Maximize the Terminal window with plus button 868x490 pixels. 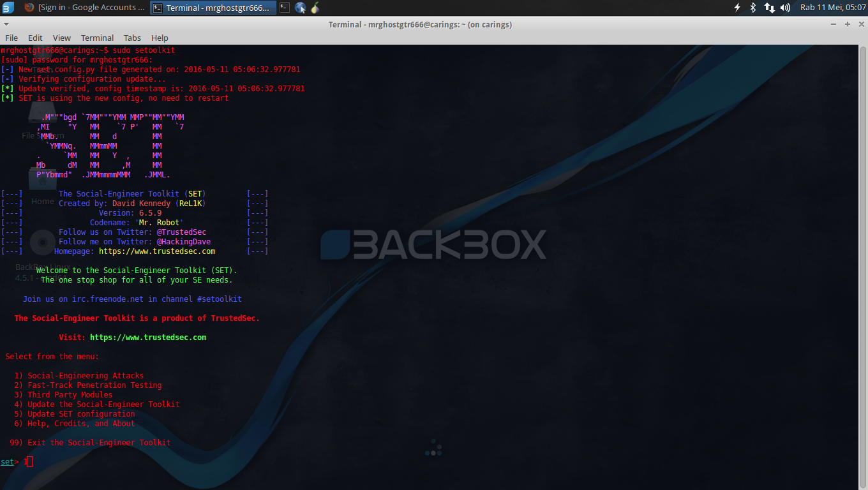(x=848, y=24)
